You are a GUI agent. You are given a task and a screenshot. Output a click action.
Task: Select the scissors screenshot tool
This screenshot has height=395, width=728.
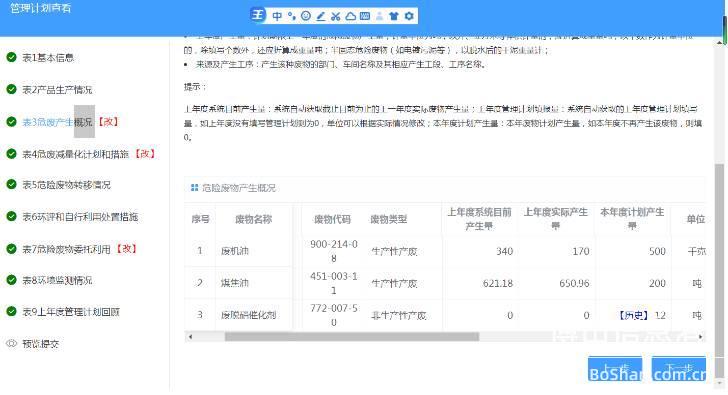336,16
